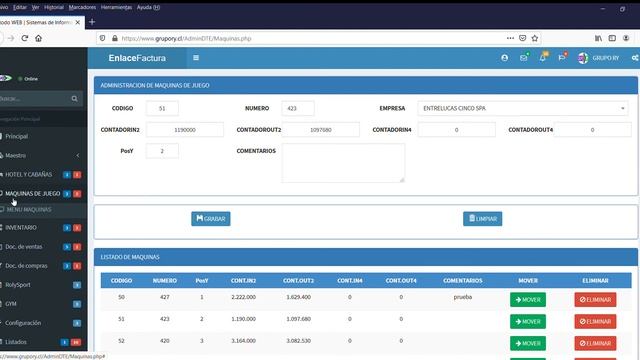Close the current browser tab
The image size is (640, 360).
78,22
